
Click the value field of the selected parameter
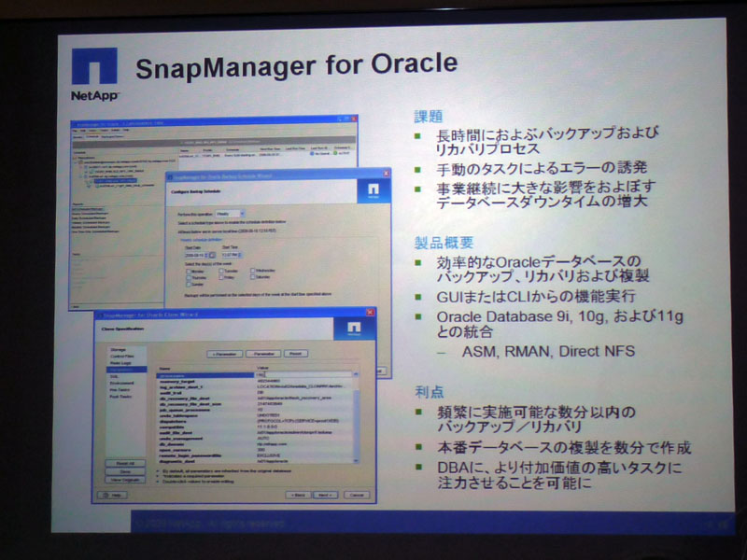point(304,375)
